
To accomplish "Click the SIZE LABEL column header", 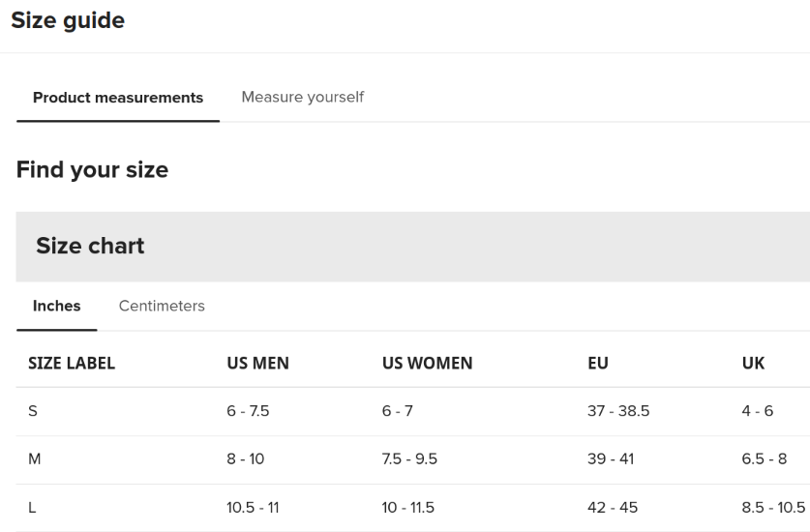I will point(72,363).
